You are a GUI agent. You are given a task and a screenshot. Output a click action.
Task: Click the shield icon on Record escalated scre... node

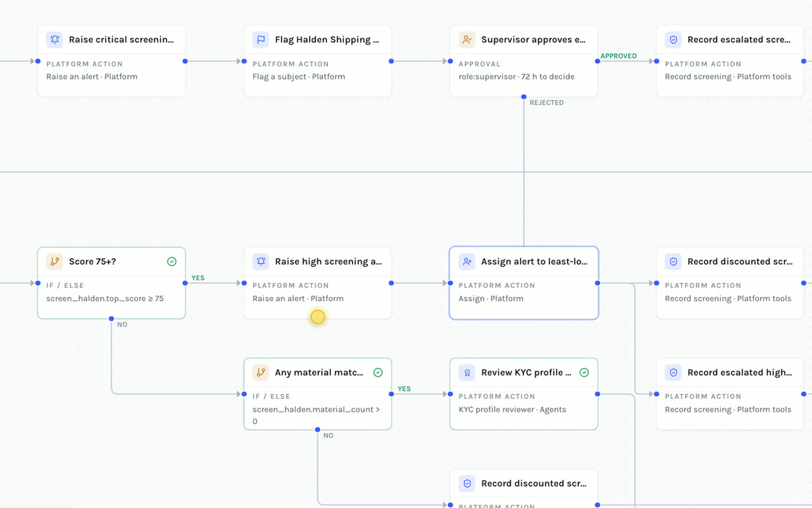[x=673, y=40]
